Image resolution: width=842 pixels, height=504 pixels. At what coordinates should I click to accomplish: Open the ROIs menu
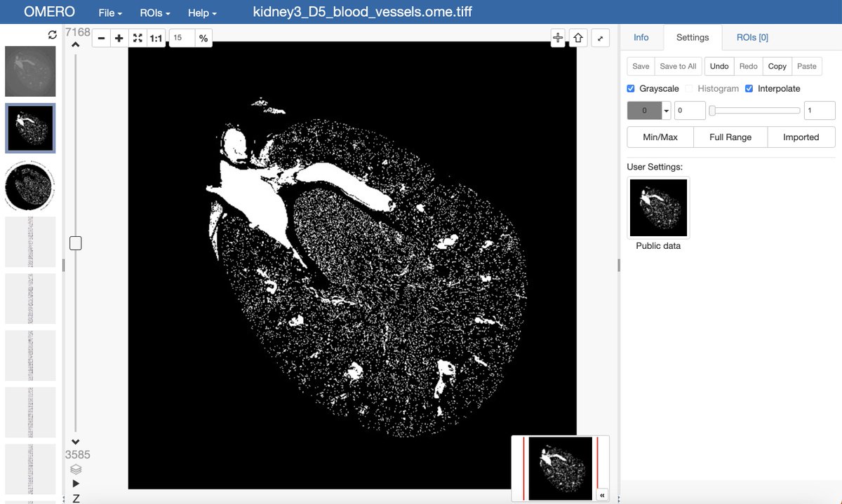point(155,13)
